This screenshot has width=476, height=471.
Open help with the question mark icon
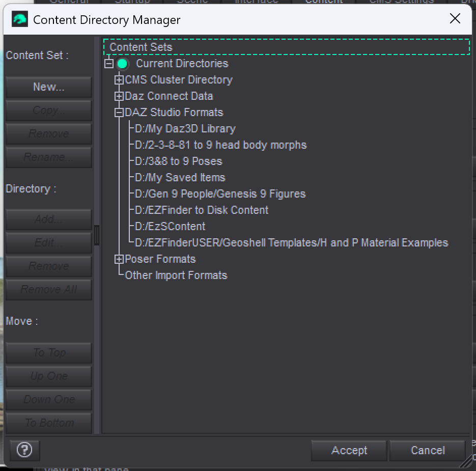[24, 450]
